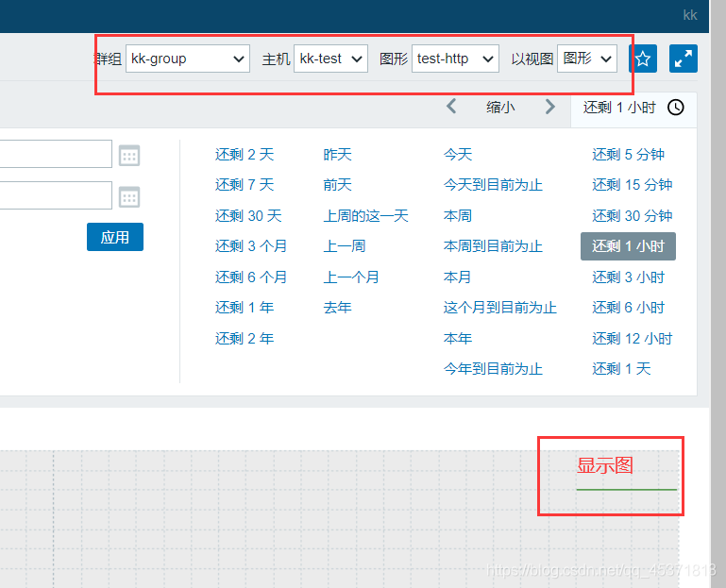Viewport: 726px width, 588px height.
Task: Open the 以视图 view type dropdown
Action: 586,59
